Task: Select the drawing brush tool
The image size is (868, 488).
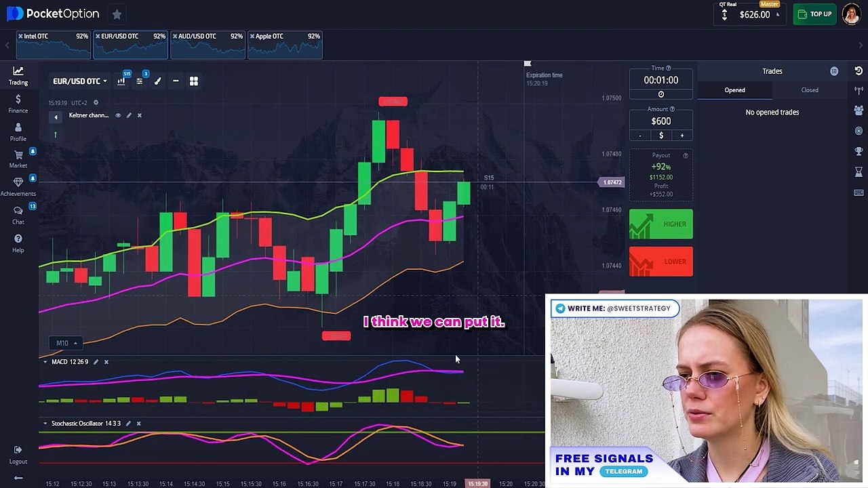Action: pyautogui.click(x=157, y=81)
